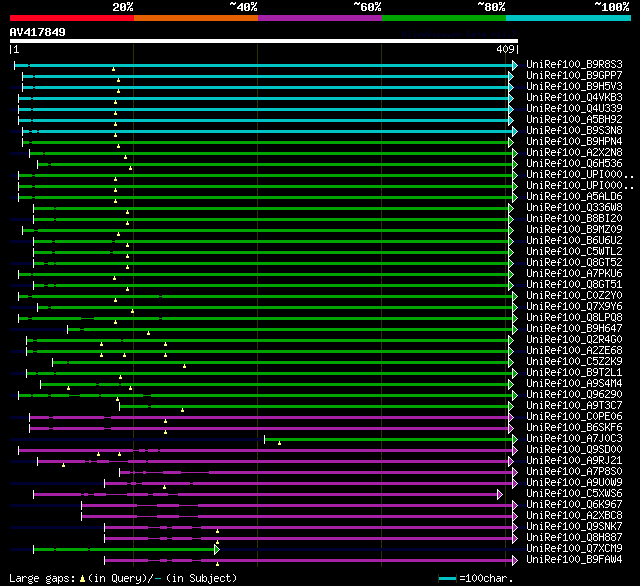The image size is (640, 586).
Task: Select the UniRef100_Q7X9Y6 label
Action: [574, 307]
